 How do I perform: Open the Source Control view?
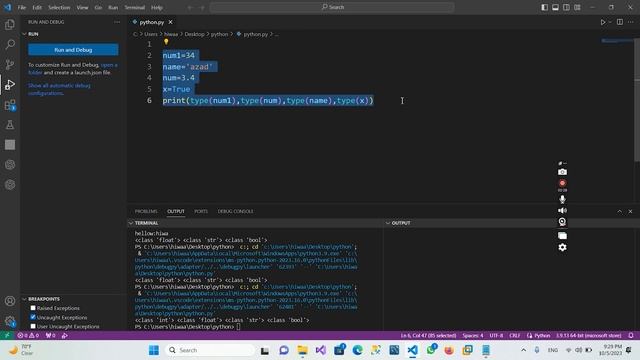pos(10,64)
